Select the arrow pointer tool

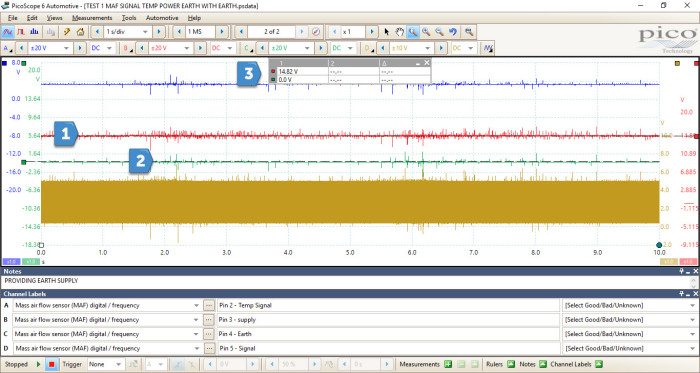point(387,32)
